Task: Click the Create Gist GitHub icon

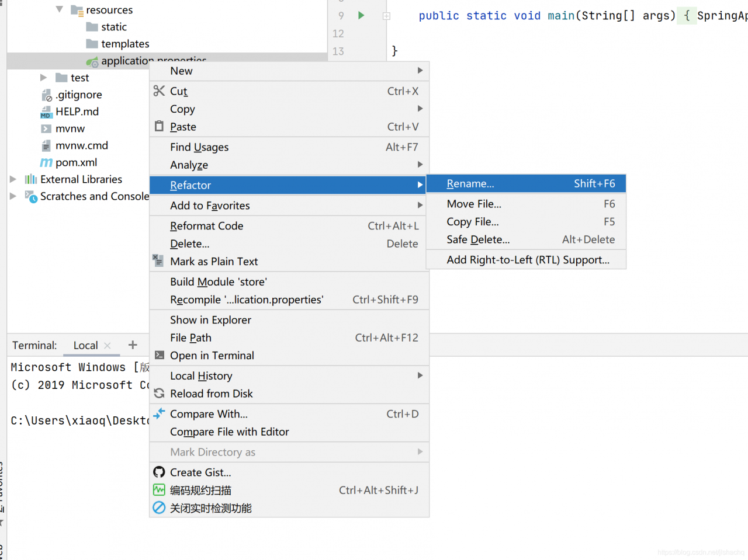Action: click(159, 472)
